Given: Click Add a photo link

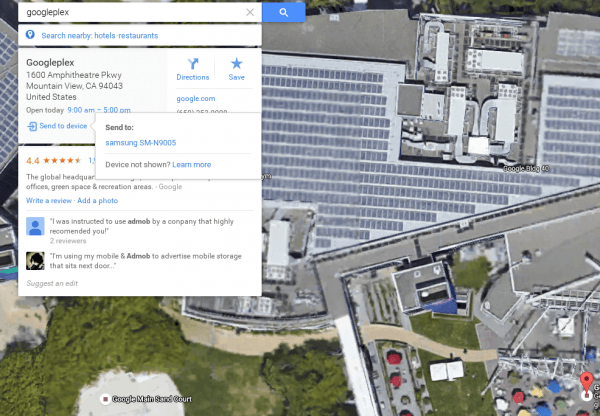Looking at the screenshot, I should (x=99, y=202).
